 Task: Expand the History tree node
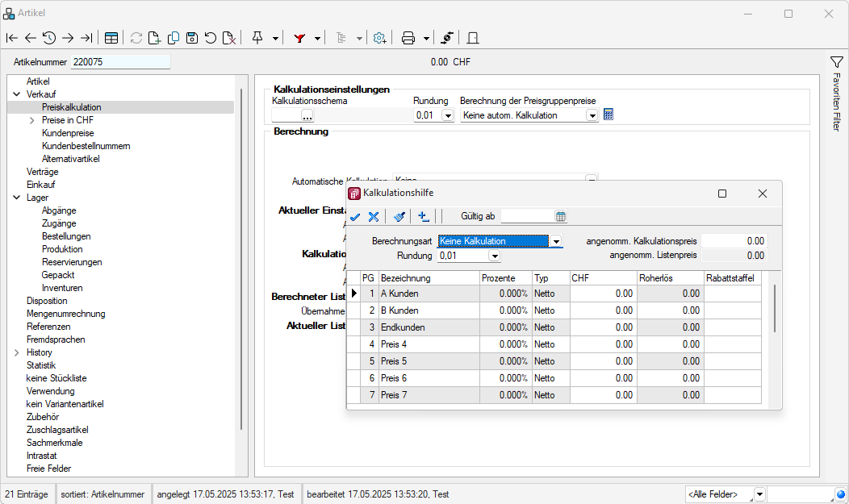point(18,352)
